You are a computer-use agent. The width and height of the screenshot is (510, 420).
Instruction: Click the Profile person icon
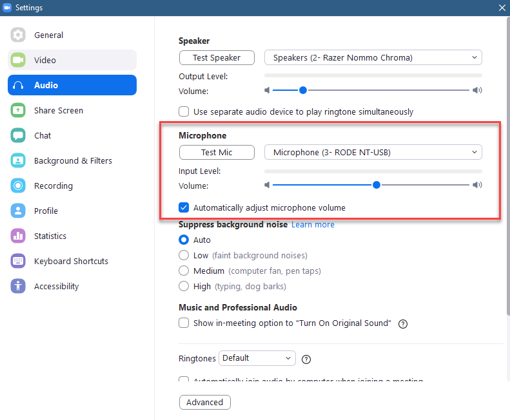(18, 211)
